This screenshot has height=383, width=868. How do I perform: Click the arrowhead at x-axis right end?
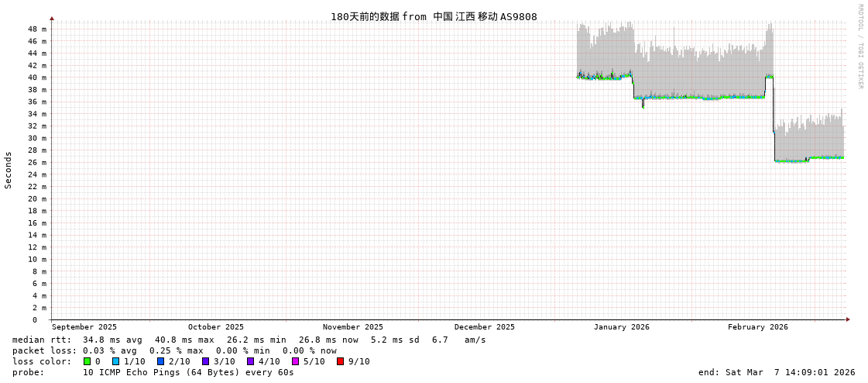click(x=848, y=319)
